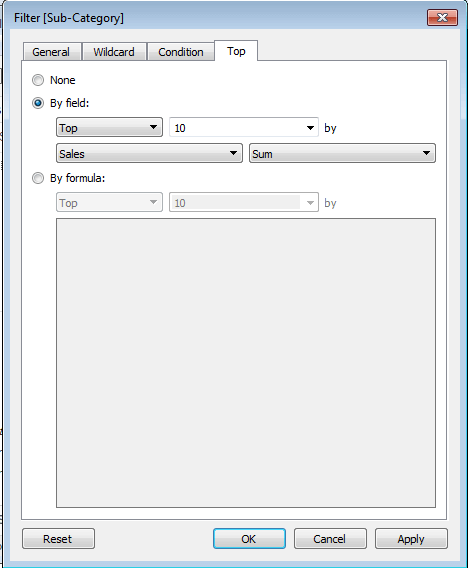
Task: Click the disabled Top dropdown under By formula
Action: [109, 202]
